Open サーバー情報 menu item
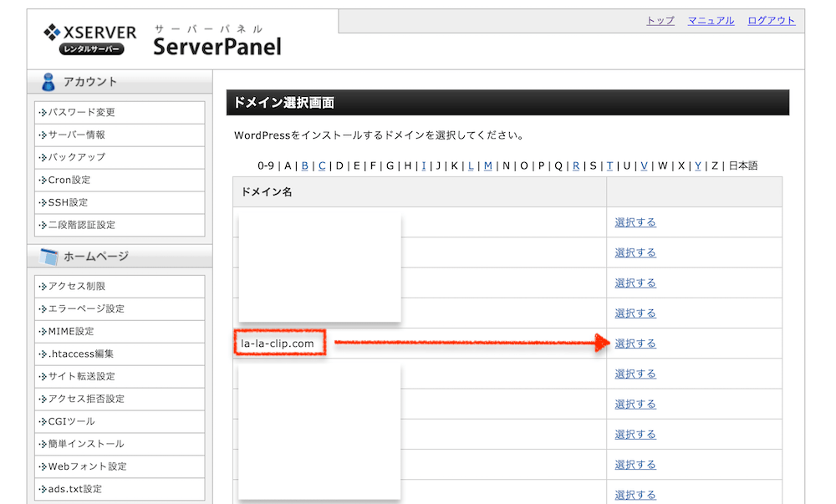Image resolution: width=836 pixels, height=504 pixels. [x=120, y=135]
